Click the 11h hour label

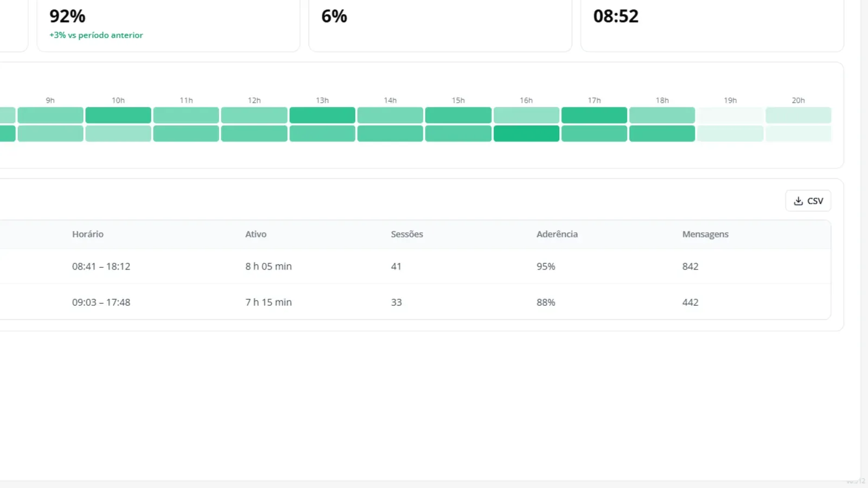click(186, 100)
